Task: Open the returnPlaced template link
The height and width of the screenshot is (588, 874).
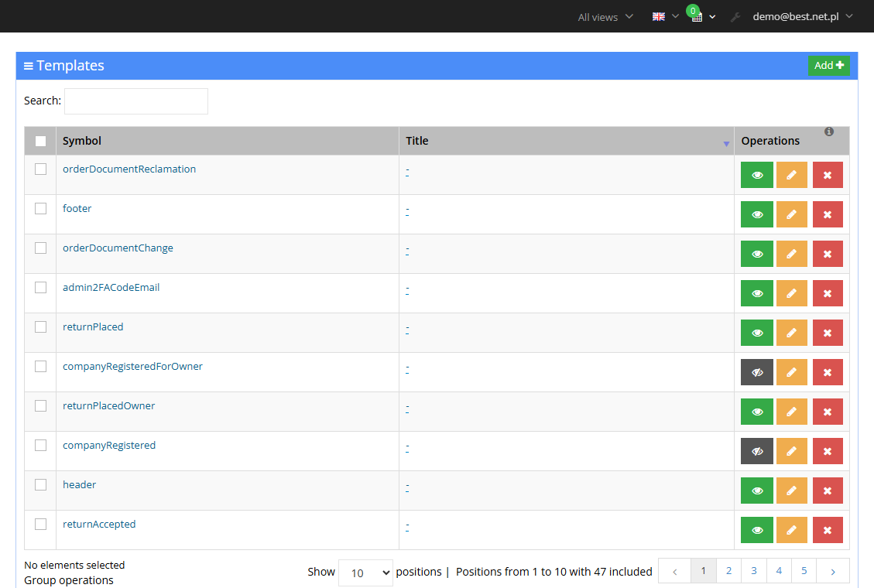Action: pos(93,326)
